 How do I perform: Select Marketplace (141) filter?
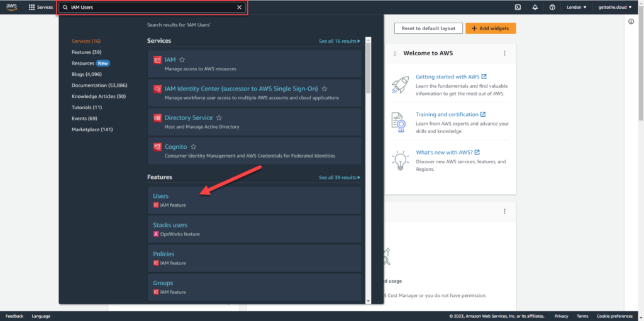[92, 129]
